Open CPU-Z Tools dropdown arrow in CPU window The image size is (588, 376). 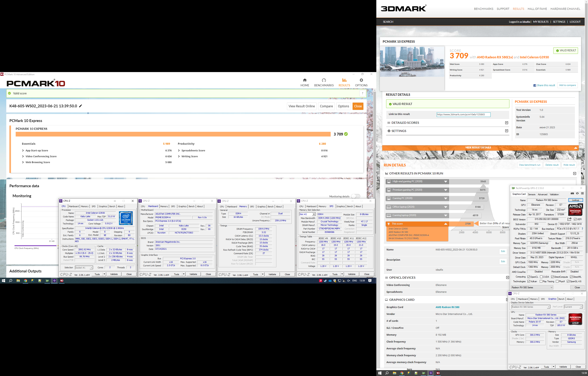point(104,274)
